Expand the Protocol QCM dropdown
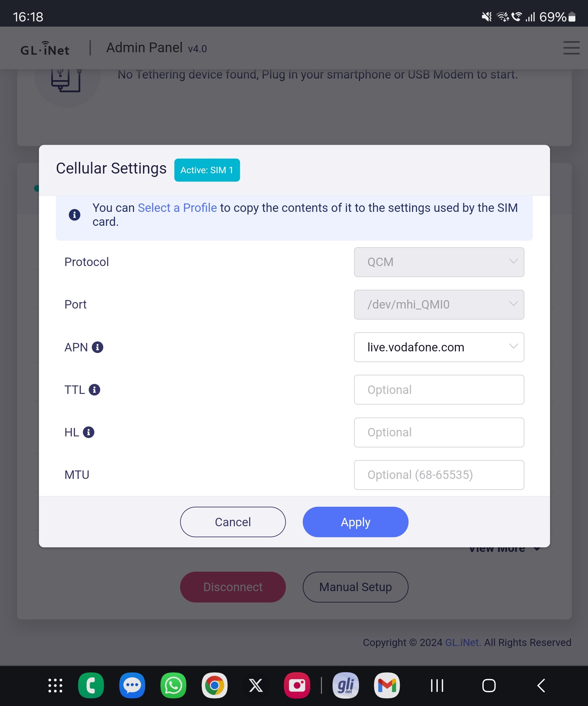The height and width of the screenshot is (706, 588). [439, 262]
